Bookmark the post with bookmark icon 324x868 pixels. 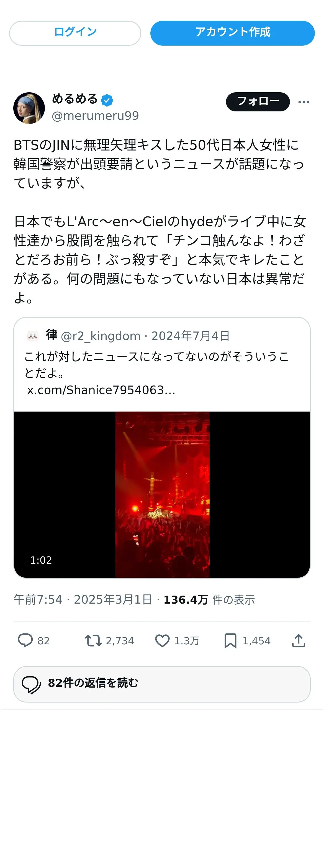[x=230, y=640]
